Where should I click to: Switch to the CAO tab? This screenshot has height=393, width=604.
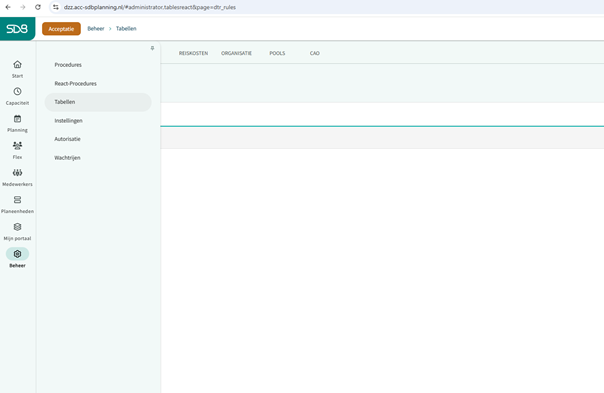pyautogui.click(x=315, y=53)
